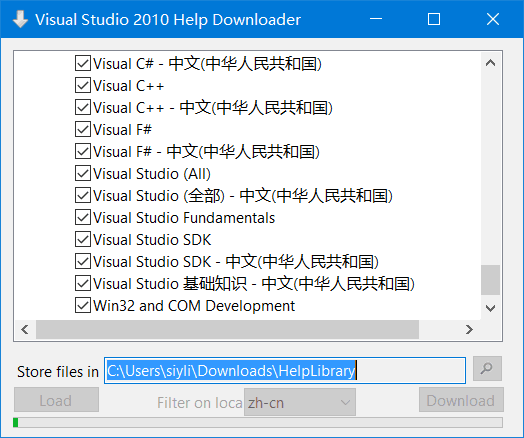Close the Help Downloader window
Image resolution: width=524 pixels, height=438 pixels.
coord(493,19)
